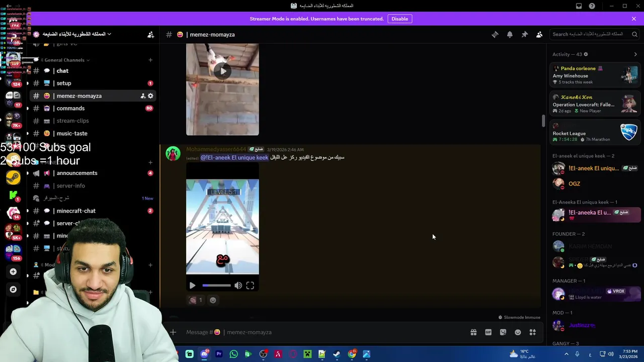Edit memez-momayza channel gear icon
The width and height of the screenshot is (644, 362).
[x=150, y=96]
